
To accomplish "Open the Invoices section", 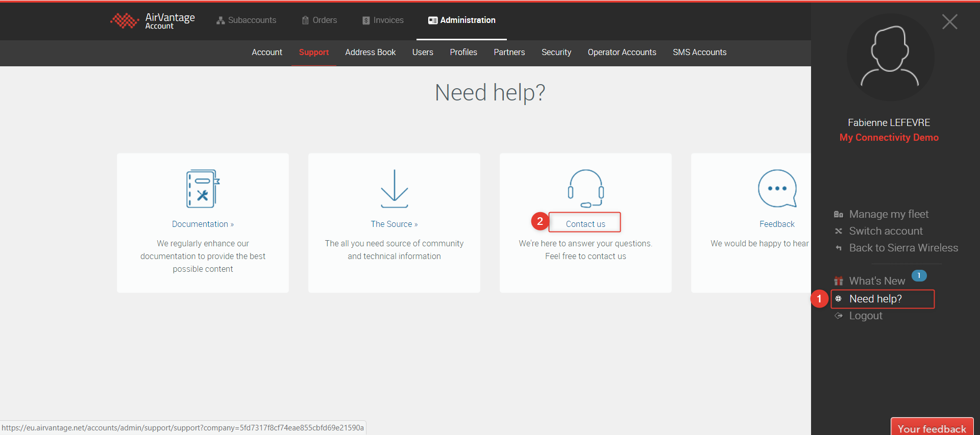I will pyautogui.click(x=383, y=20).
